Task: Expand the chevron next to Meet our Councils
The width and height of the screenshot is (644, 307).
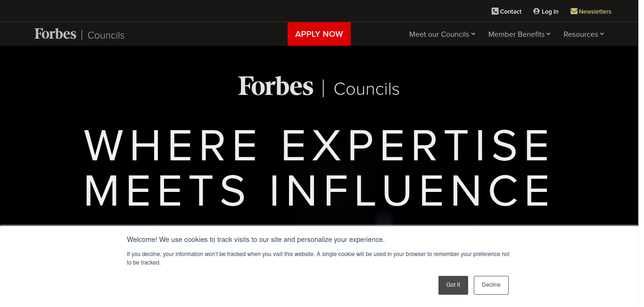Action: [x=473, y=34]
